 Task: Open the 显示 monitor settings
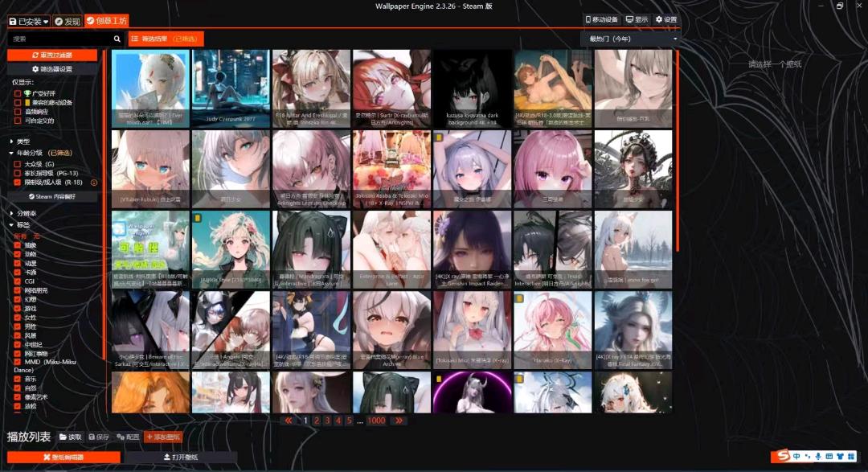[637, 19]
